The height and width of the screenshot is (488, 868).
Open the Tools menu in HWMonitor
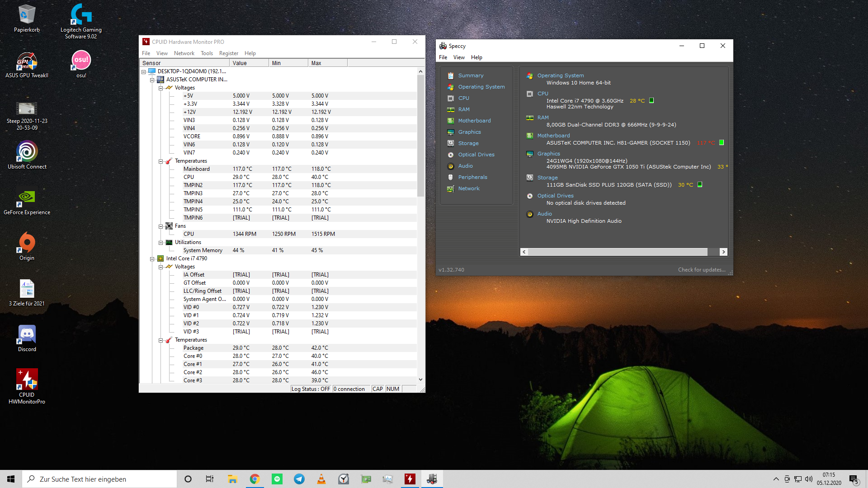tap(207, 53)
